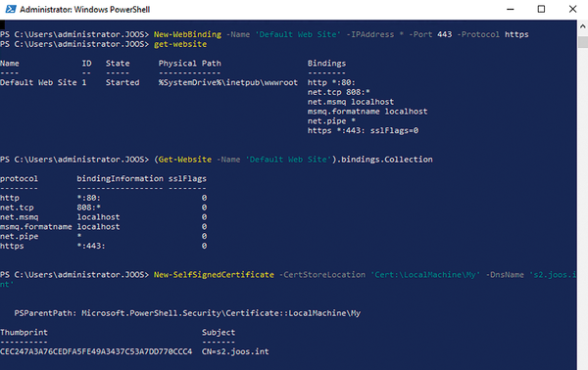Image resolution: width=588 pixels, height=370 pixels.
Task: Click 'https' in the protocol column
Action: [12, 246]
